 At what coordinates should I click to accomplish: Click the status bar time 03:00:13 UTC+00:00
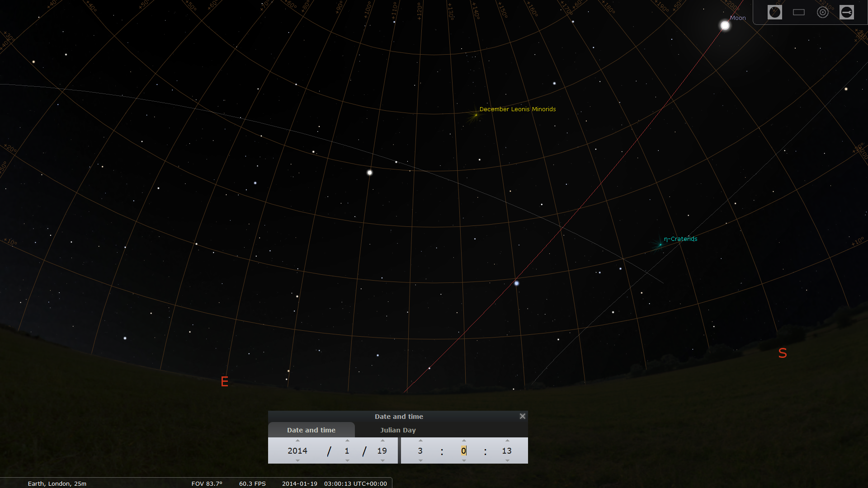(x=355, y=483)
